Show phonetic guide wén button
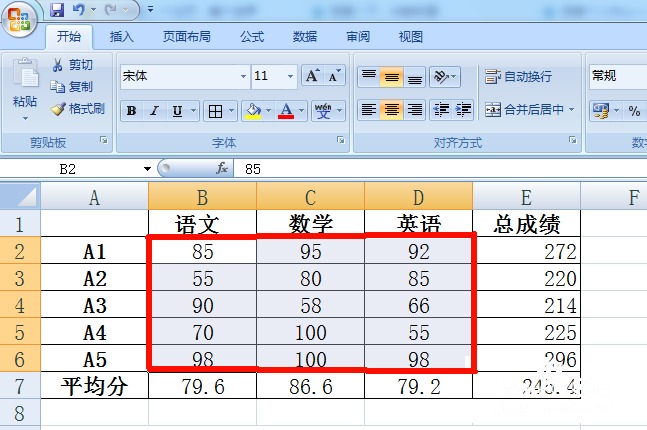Image resolution: width=647 pixels, height=430 pixels. [x=323, y=111]
